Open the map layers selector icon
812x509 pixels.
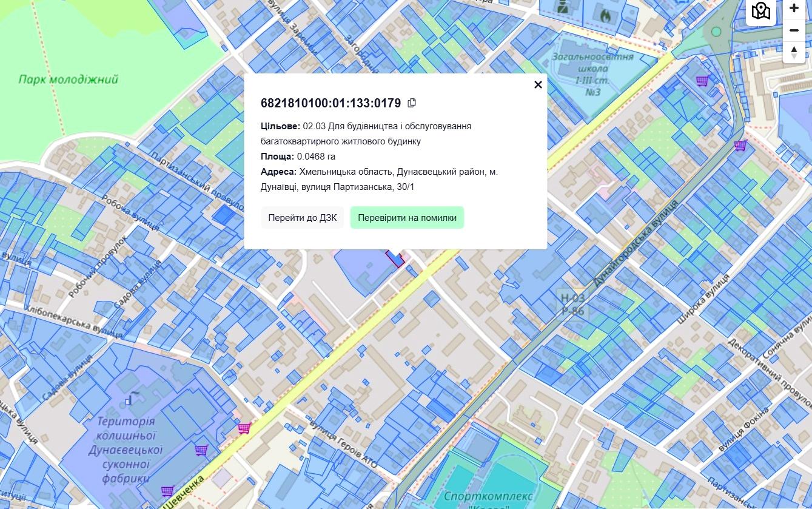(x=760, y=11)
